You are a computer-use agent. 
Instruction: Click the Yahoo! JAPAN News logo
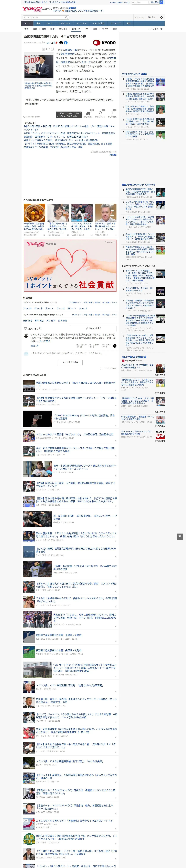click(37, 9)
